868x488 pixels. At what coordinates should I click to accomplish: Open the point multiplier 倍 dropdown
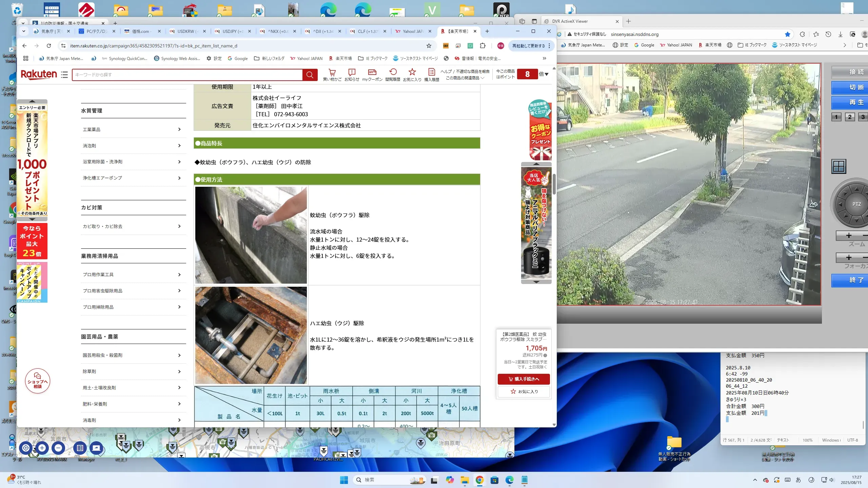pos(544,74)
